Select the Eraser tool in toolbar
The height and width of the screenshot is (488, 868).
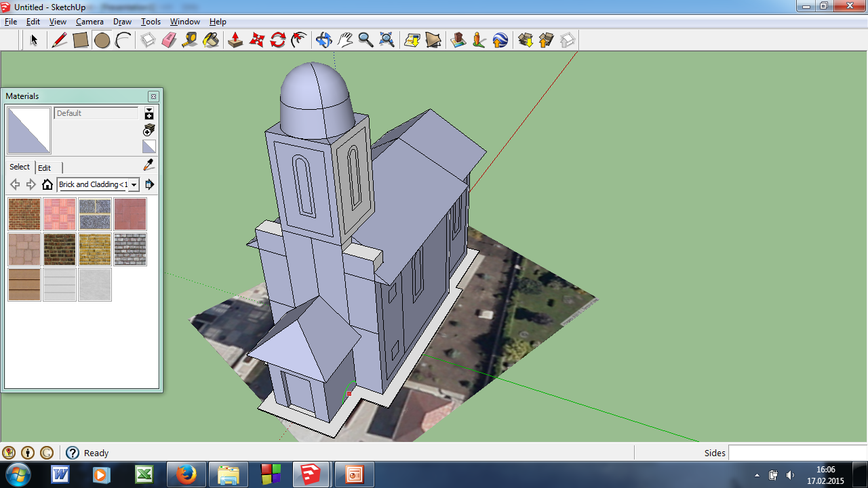click(169, 41)
